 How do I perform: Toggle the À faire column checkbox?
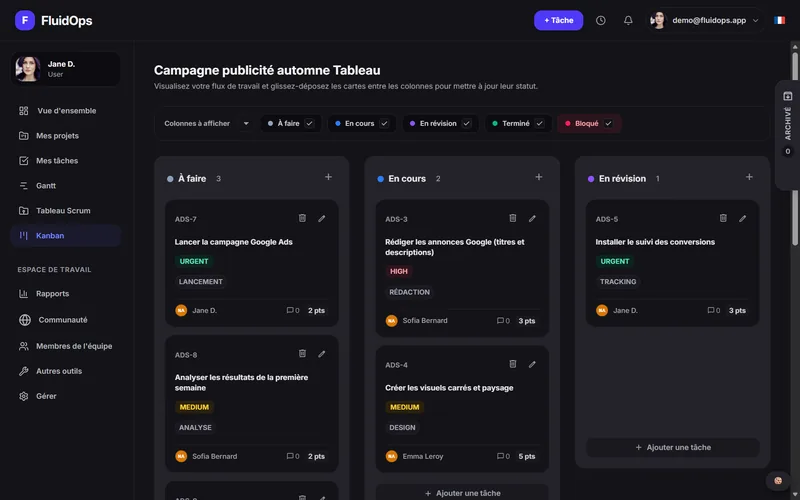pyautogui.click(x=309, y=123)
